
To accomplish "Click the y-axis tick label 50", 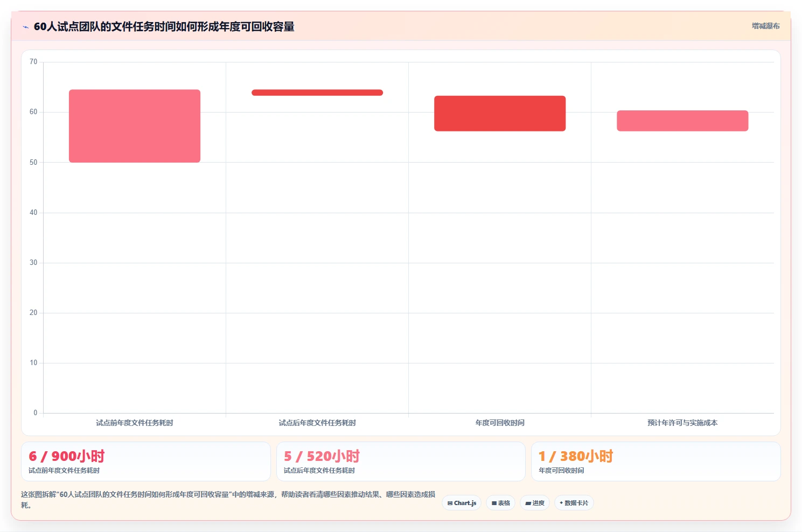I will pyautogui.click(x=33, y=163).
